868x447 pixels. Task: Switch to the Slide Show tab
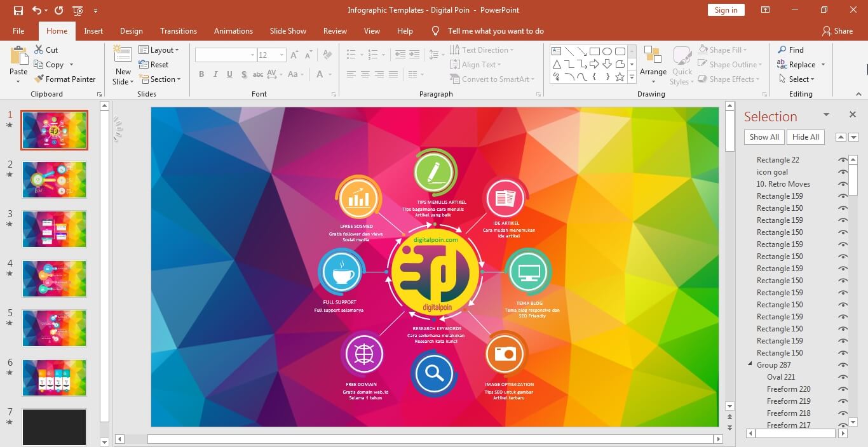288,30
